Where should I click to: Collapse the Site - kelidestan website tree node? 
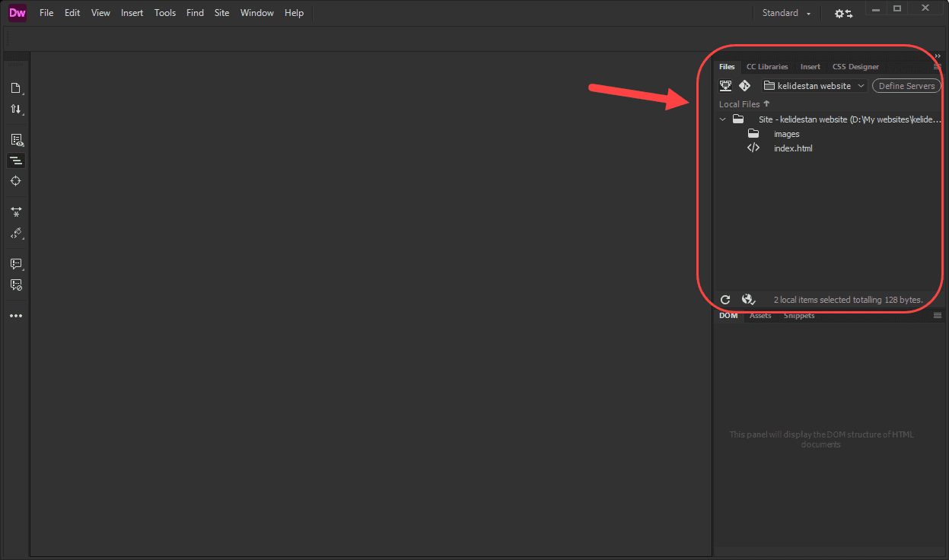coord(722,119)
